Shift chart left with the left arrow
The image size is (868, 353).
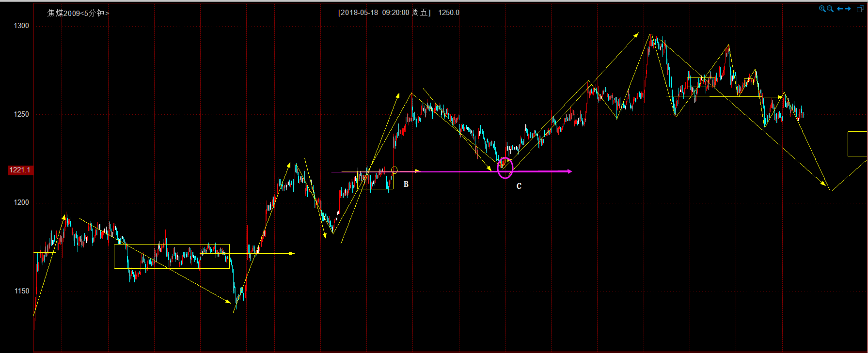coord(840,9)
